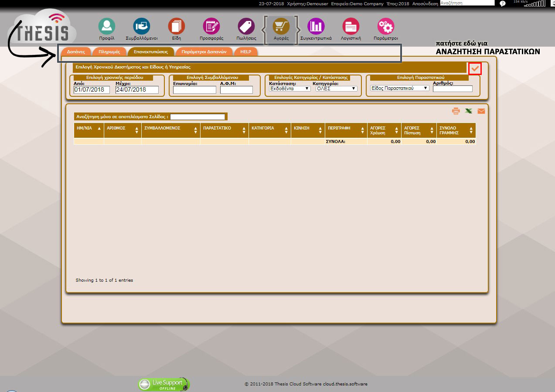
Task: Sort table by ΗΜ/ΝΙΑ column header
Action: pyautogui.click(x=89, y=129)
